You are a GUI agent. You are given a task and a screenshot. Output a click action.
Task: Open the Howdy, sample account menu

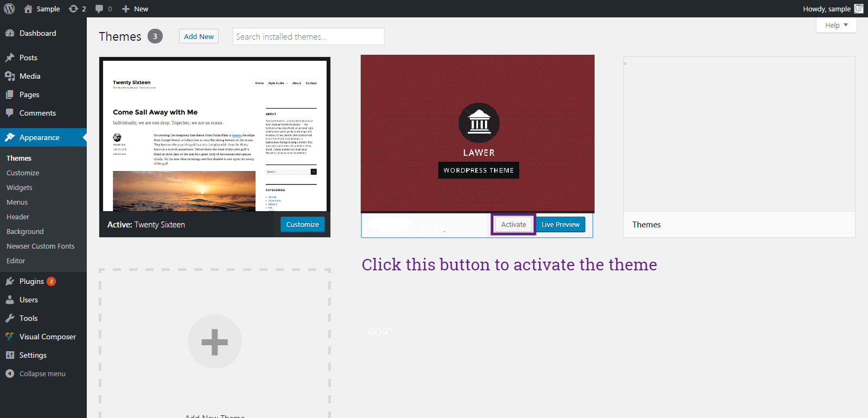click(x=826, y=9)
